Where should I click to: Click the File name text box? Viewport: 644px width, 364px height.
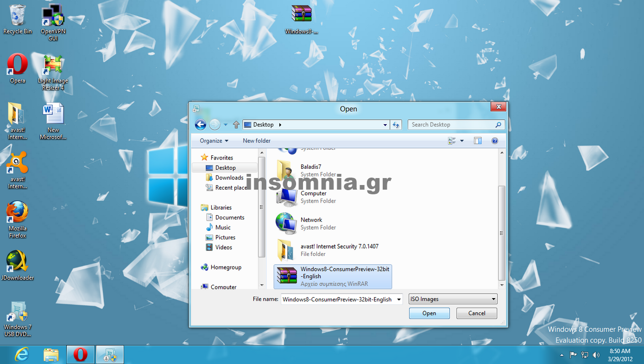[x=338, y=300]
